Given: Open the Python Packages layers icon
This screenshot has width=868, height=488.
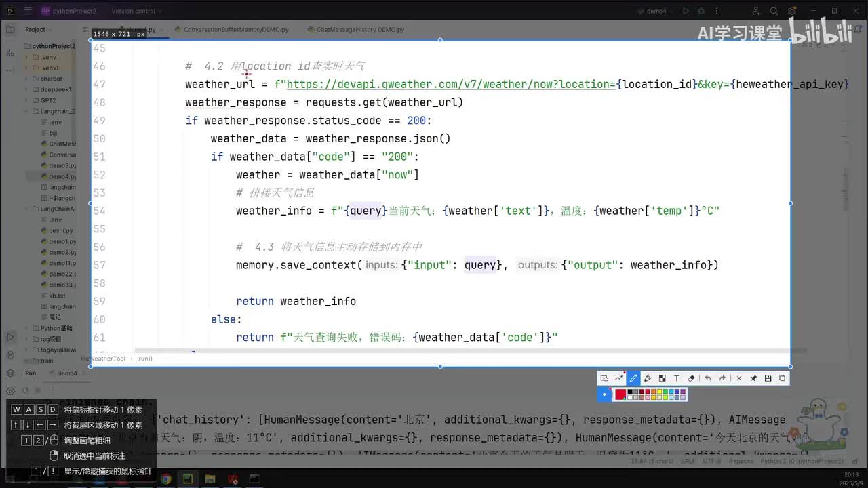Looking at the screenshot, I should point(10,373).
